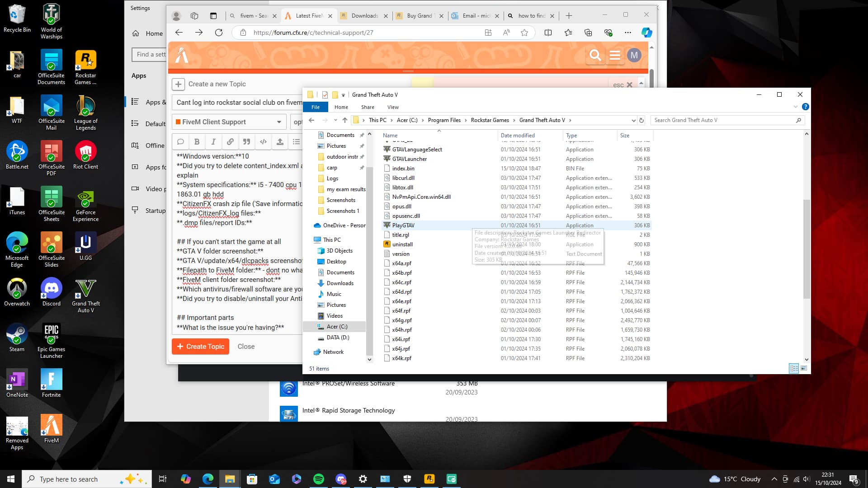
Task: Open Microsoft Store from the taskbar
Action: [252, 479]
